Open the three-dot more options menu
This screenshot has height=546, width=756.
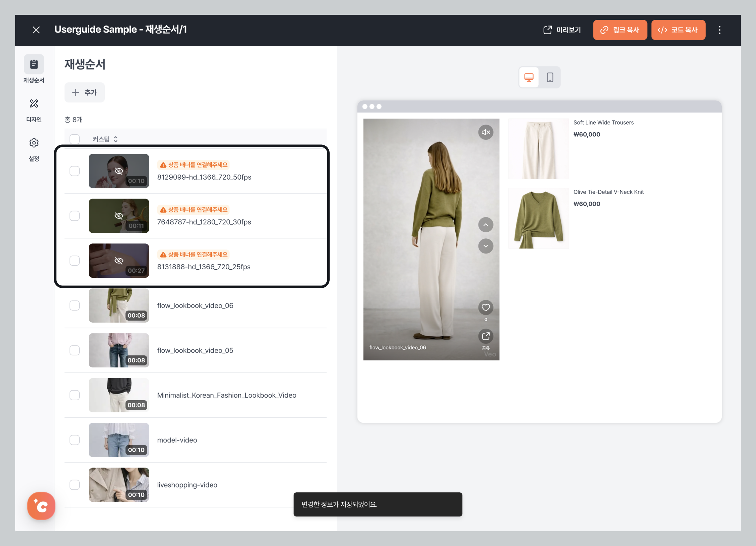pyautogui.click(x=719, y=30)
